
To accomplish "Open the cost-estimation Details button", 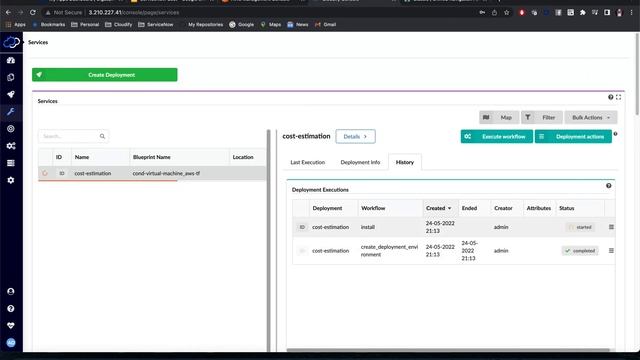I will tap(356, 137).
